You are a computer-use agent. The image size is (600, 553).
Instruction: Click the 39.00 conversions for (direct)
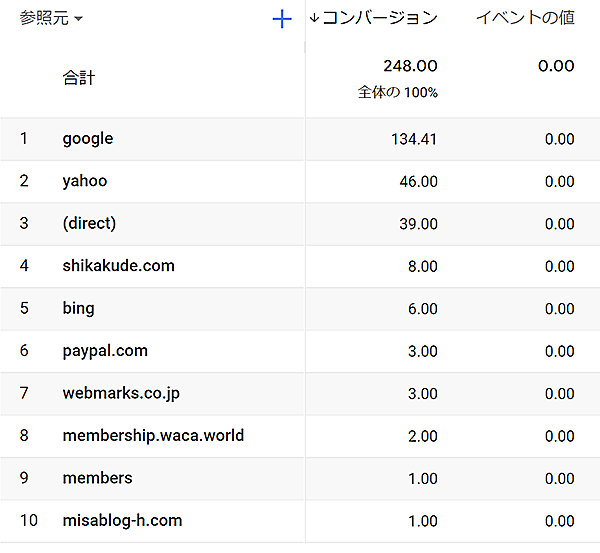click(418, 224)
